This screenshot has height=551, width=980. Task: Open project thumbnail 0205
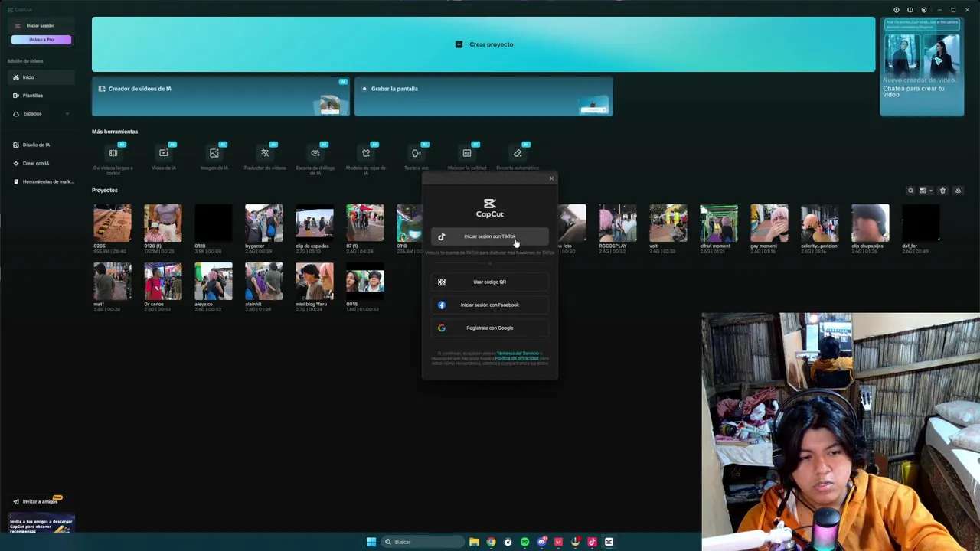113,223
